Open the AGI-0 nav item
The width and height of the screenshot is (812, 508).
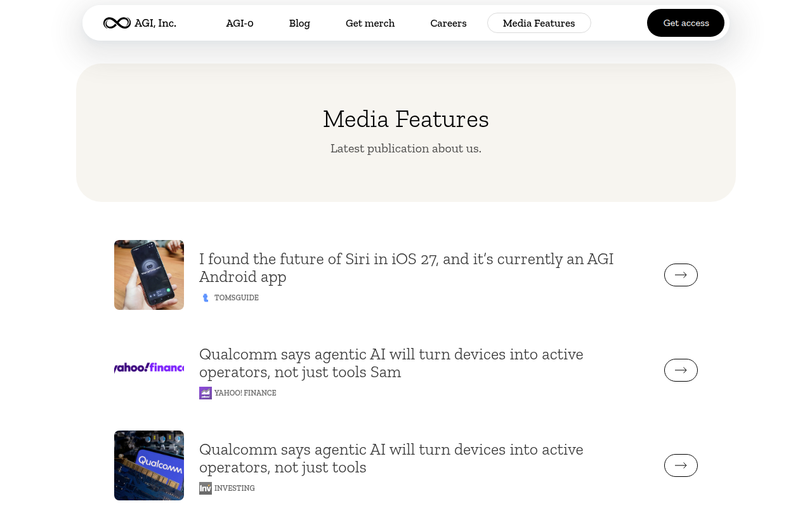point(240,23)
